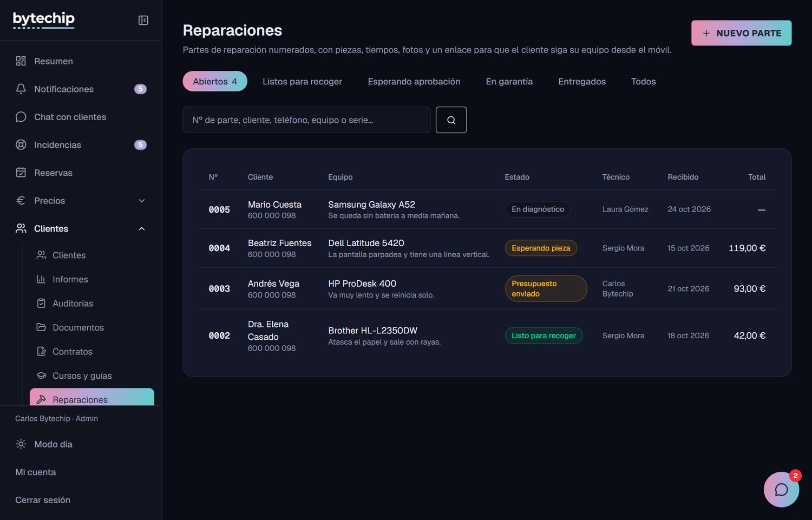The height and width of the screenshot is (520, 812).
Task: Click the Reparaciones tools icon
Action: coord(41,399)
